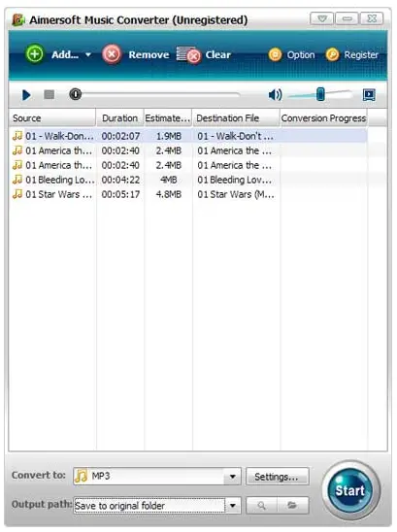The image size is (397, 532).
Task: Close the Aimersoft Music Converter window
Action: point(372,18)
